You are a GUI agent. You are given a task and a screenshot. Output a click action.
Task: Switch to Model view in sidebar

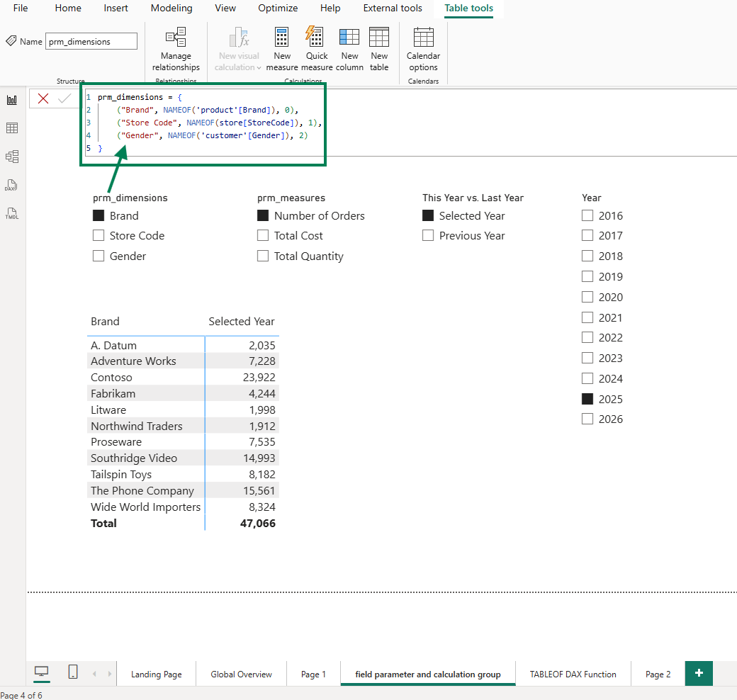pos(12,157)
